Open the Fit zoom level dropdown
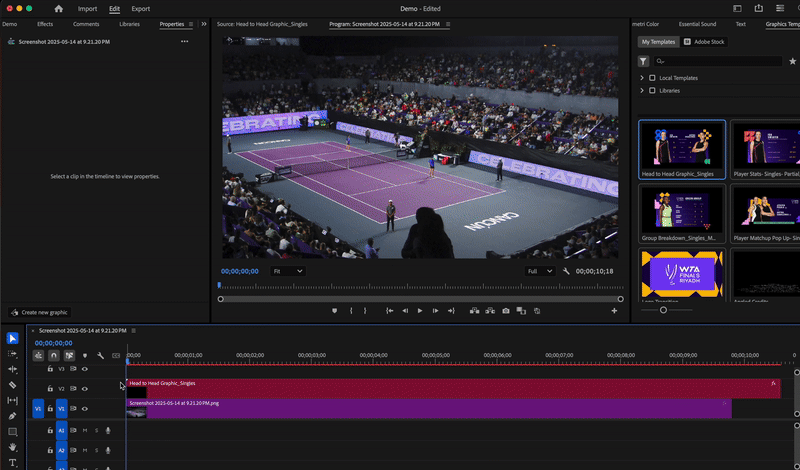The width and height of the screenshot is (800, 470). [x=287, y=271]
